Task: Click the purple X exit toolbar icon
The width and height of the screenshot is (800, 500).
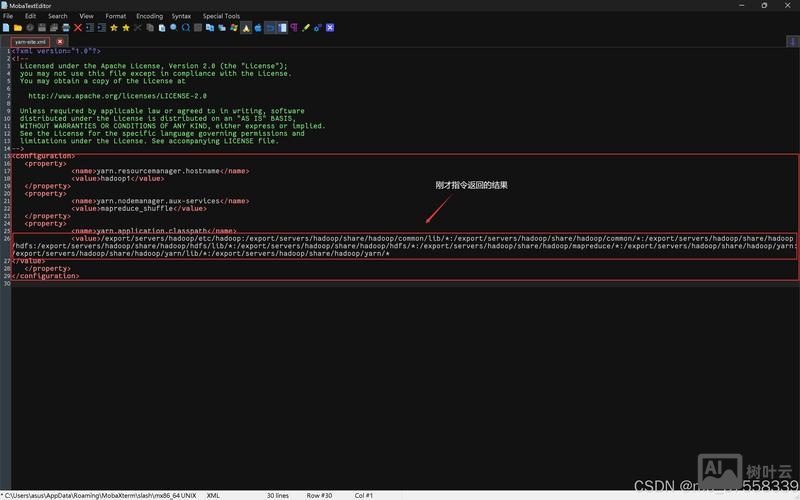Action: coord(330,28)
